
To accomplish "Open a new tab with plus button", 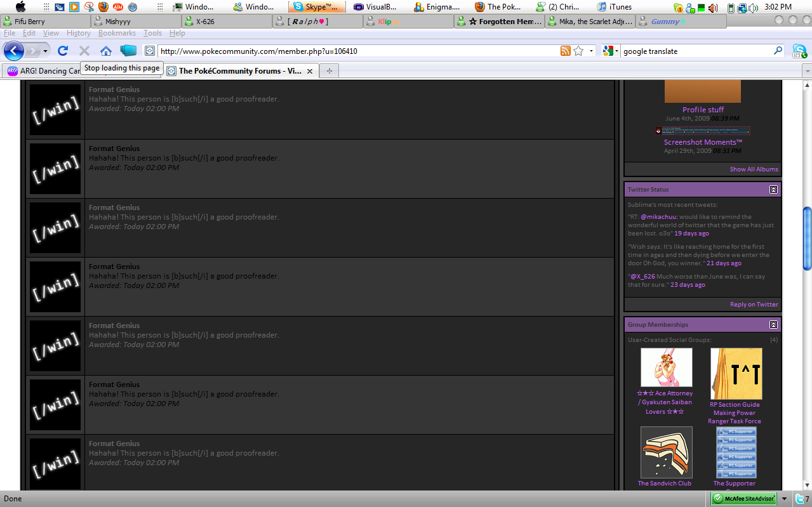I will tap(329, 71).
